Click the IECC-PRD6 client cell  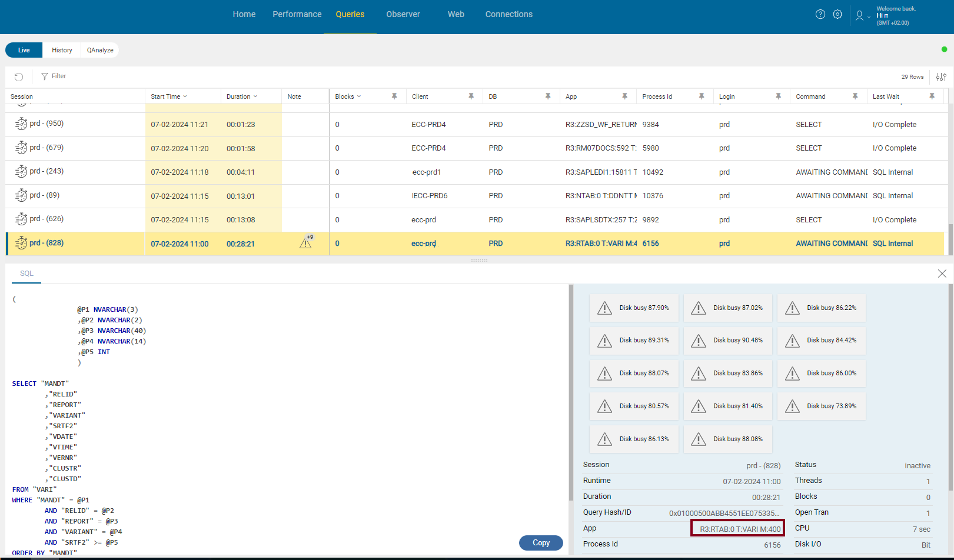pyautogui.click(x=430, y=196)
